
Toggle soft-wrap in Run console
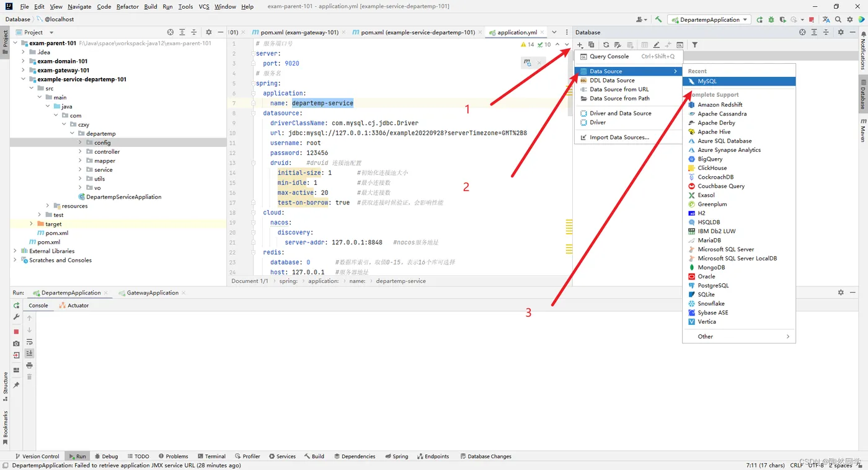[x=29, y=342]
